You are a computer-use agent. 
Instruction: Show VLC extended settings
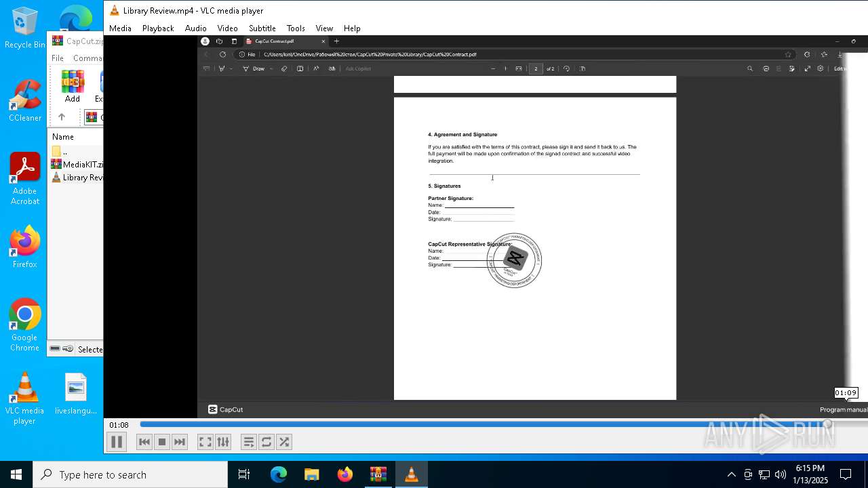[223, 442]
